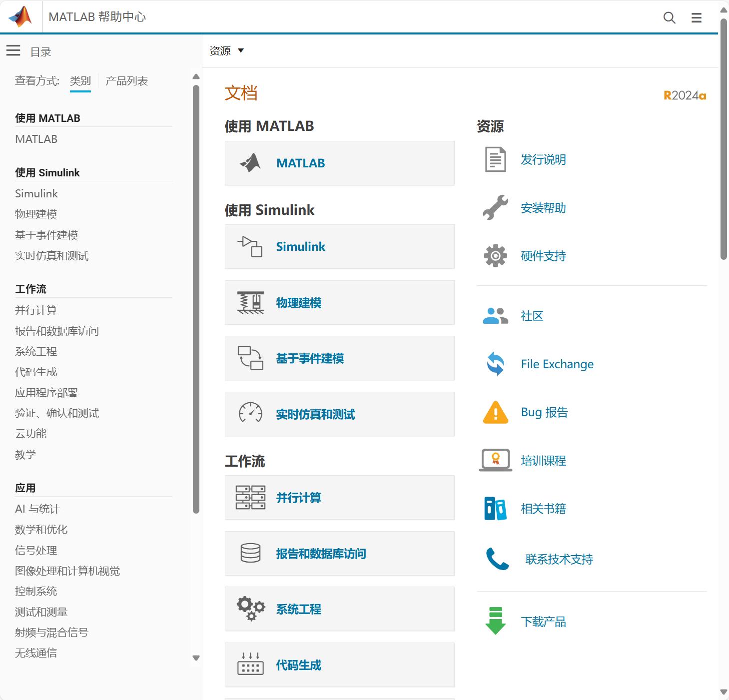Open Simulink in the sidebar list
The image size is (729, 700).
(x=36, y=193)
